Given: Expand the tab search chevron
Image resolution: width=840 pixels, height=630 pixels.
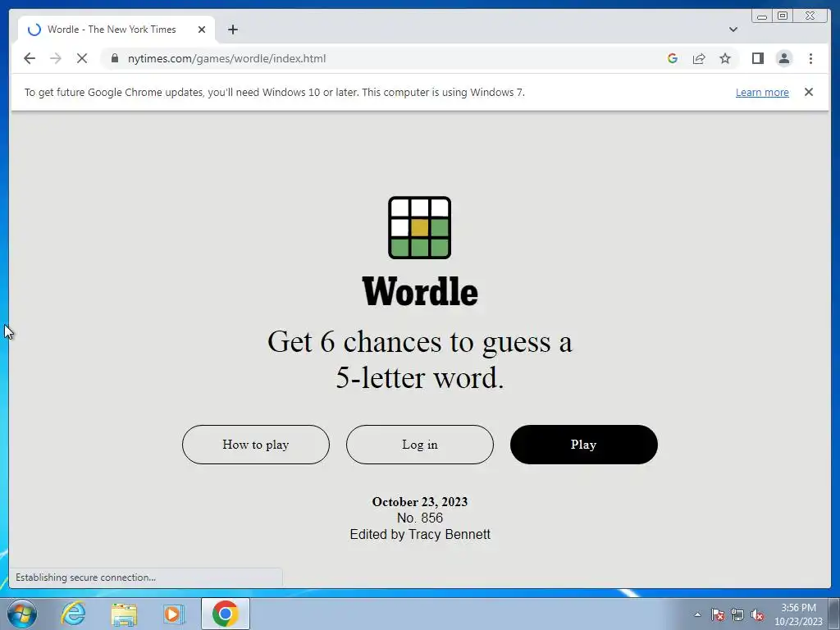Looking at the screenshot, I should [733, 30].
